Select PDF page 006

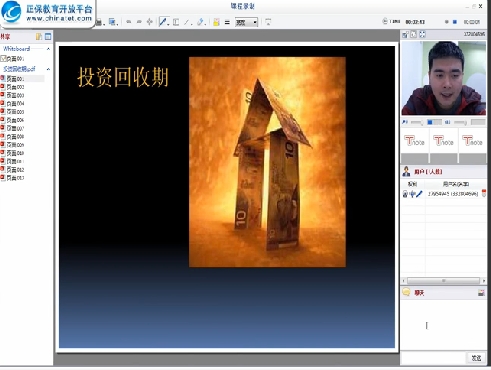click(13, 120)
